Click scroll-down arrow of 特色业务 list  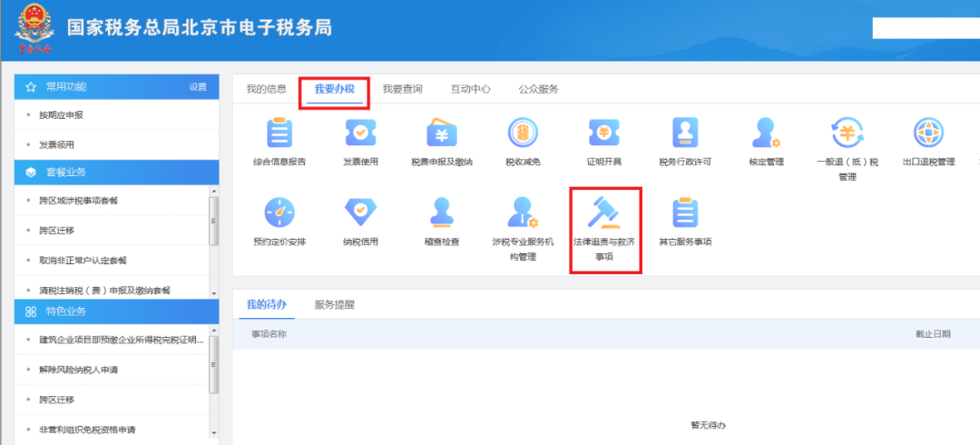[x=214, y=432]
